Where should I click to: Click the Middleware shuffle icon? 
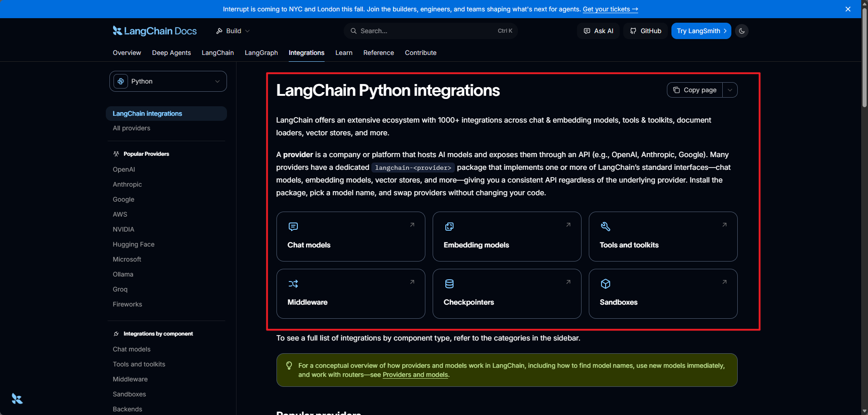[x=293, y=284]
